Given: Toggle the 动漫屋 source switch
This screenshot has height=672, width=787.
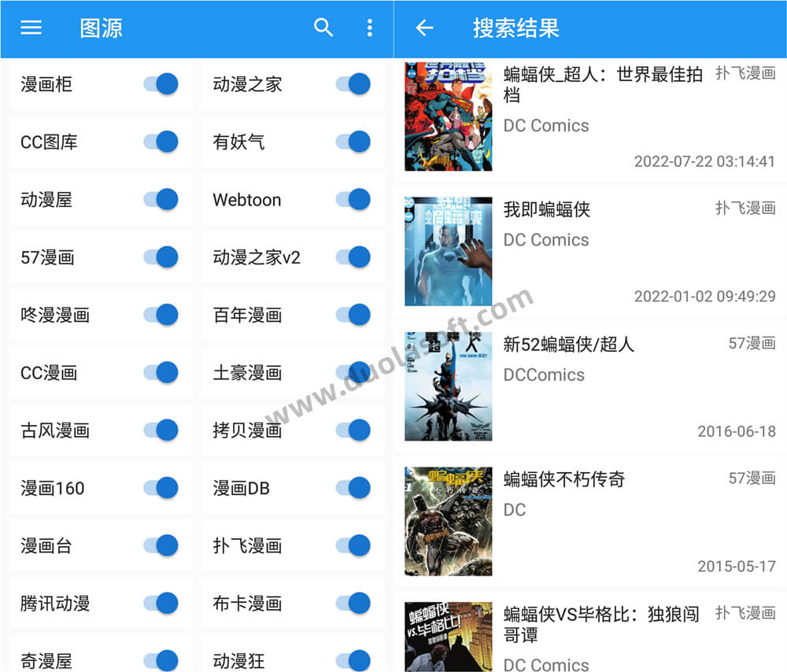Looking at the screenshot, I should pyautogui.click(x=161, y=199).
